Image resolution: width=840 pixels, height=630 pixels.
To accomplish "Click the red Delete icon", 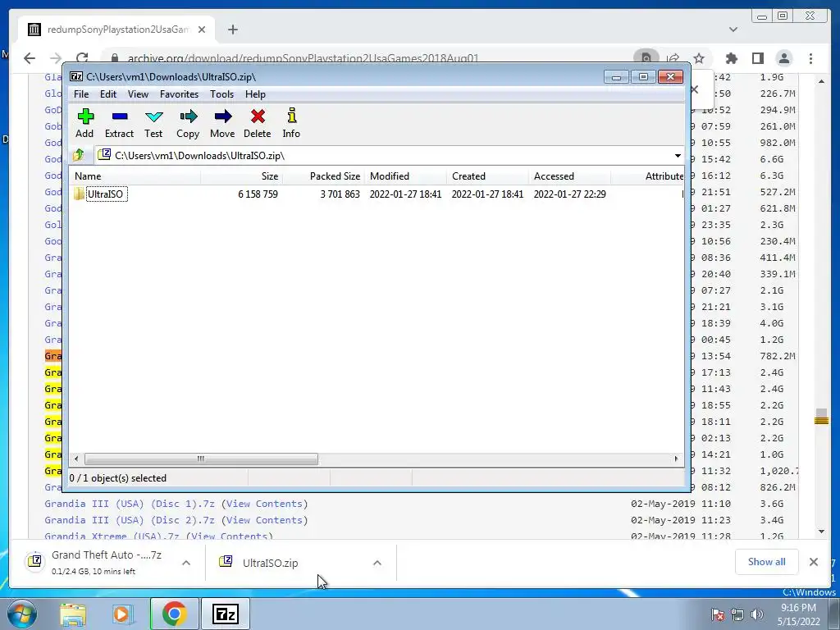I will [x=257, y=123].
